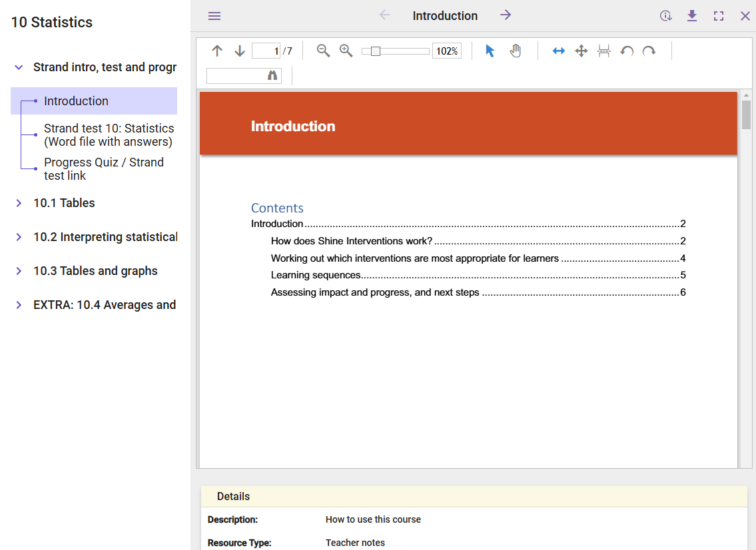
Task: Click the zoom in magnifier
Action: click(x=346, y=51)
